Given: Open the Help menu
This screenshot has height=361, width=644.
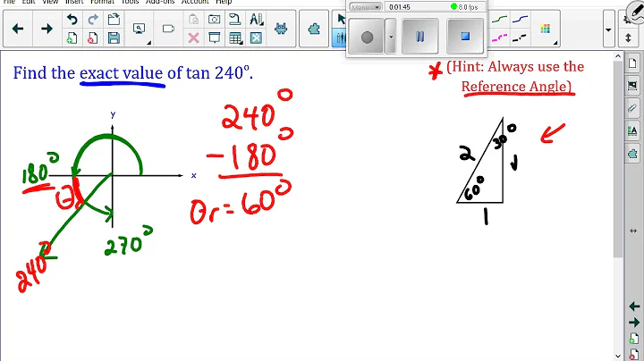Looking at the screenshot, I should tap(224, 2).
